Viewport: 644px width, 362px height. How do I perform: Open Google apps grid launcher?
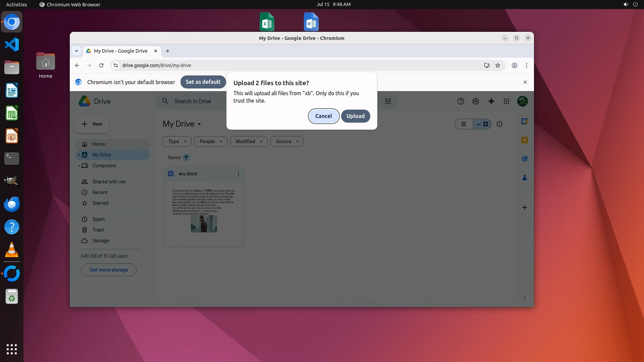point(506,101)
